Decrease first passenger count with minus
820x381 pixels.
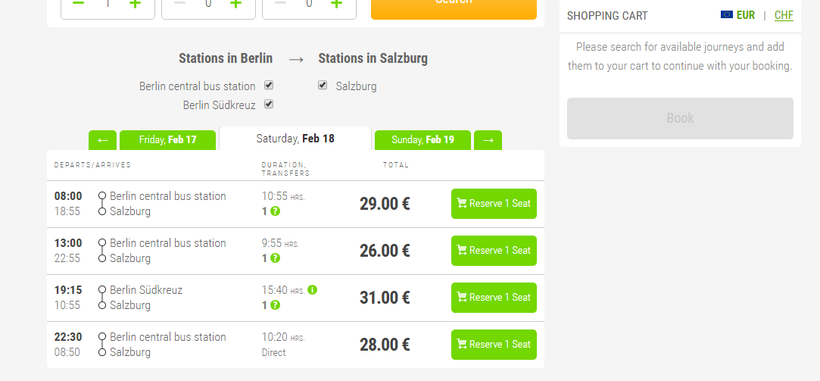78,4
